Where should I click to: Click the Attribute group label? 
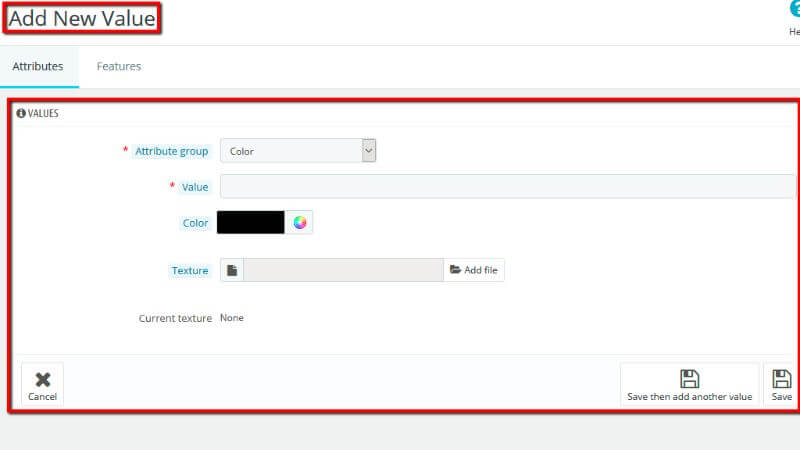[171, 152]
